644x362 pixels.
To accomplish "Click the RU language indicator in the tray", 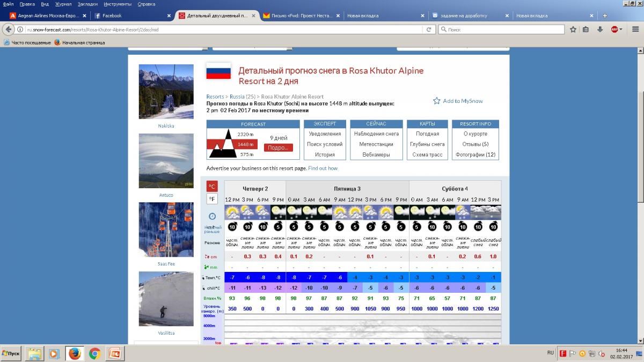I will [x=550, y=353].
